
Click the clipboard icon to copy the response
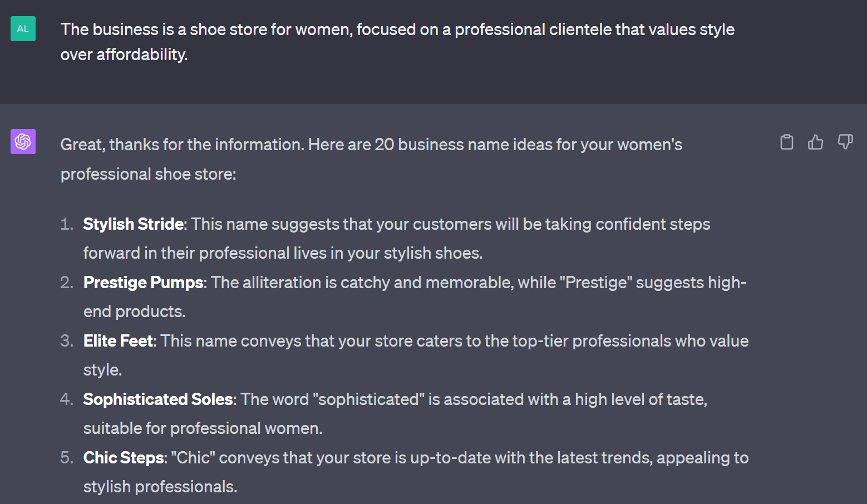[x=786, y=142]
